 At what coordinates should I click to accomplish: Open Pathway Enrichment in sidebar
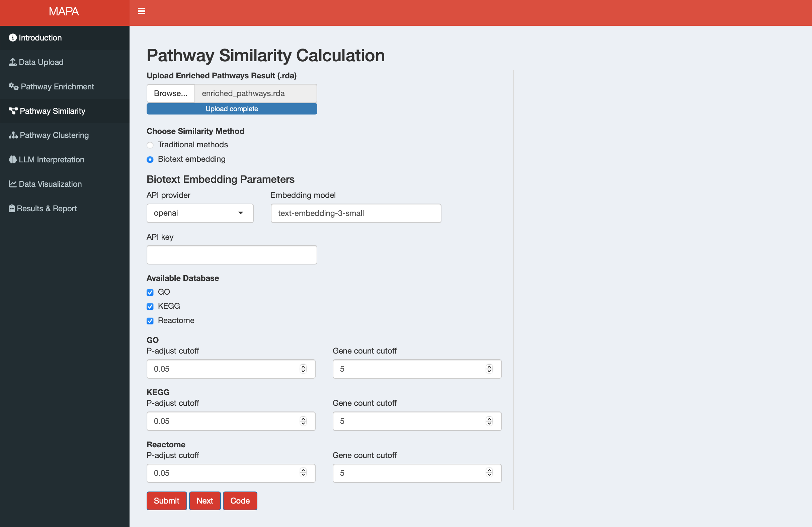[65, 87]
